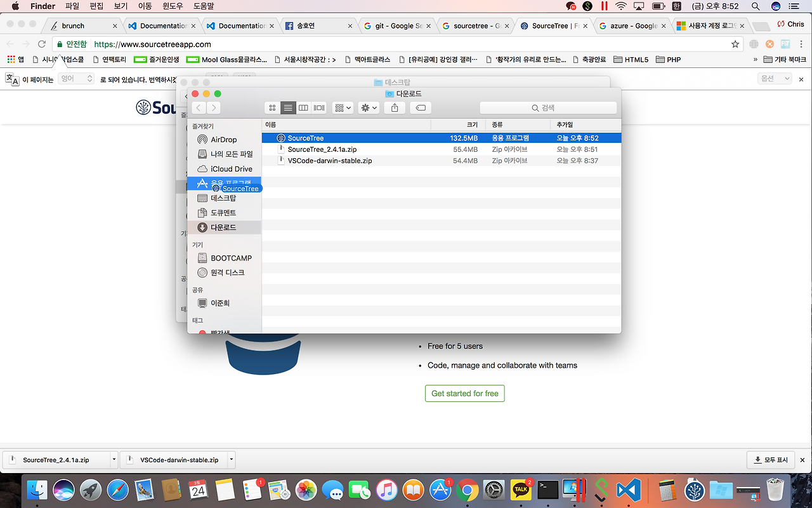Open the HTML5 bookmarks folder
The width and height of the screenshot is (812, 508).
[x=631, y=60]
